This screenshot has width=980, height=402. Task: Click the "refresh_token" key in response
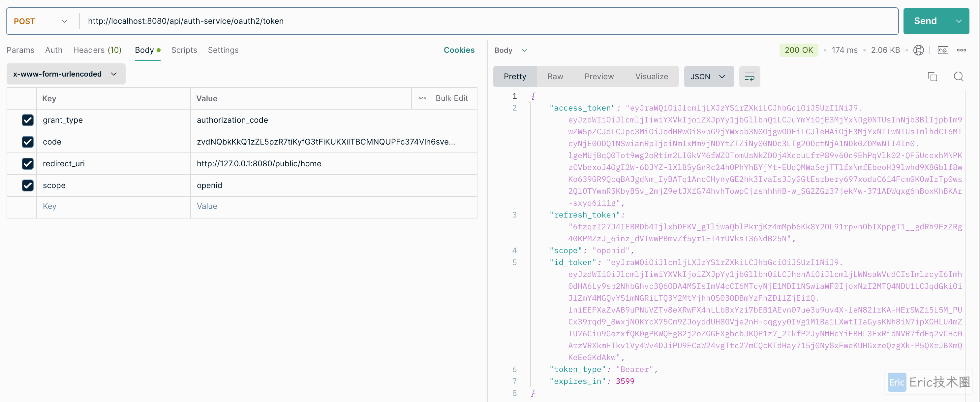point(584,215)
